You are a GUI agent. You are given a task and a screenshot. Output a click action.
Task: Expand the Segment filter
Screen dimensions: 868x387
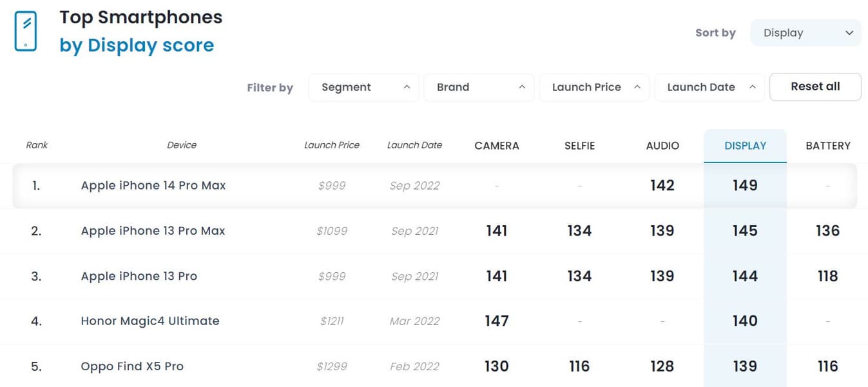364,87
